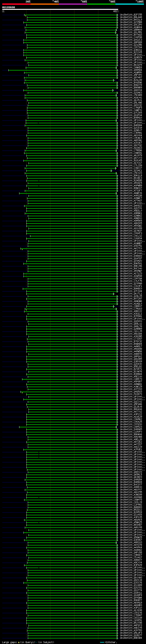146x644 pixels.
Task: Open hit UniRef100_Q2S5B8
Action: (x=131, y=22)
